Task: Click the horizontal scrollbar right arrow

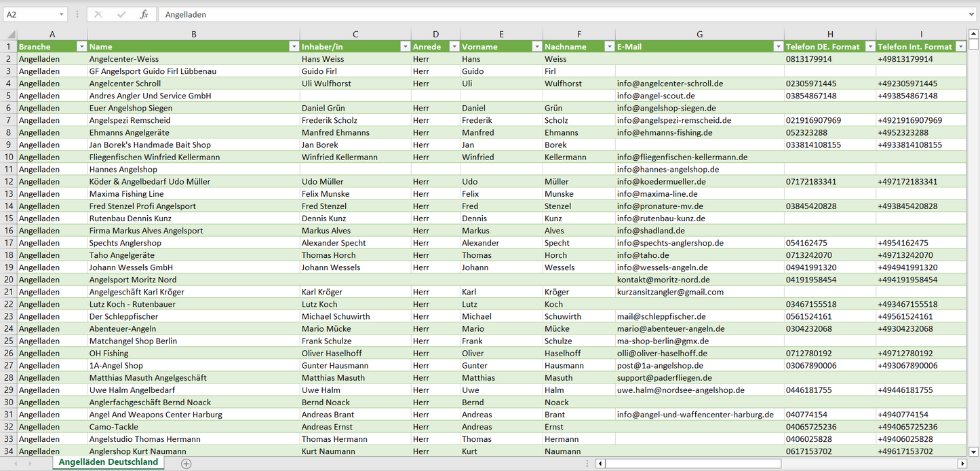Action: coord(962,464)
